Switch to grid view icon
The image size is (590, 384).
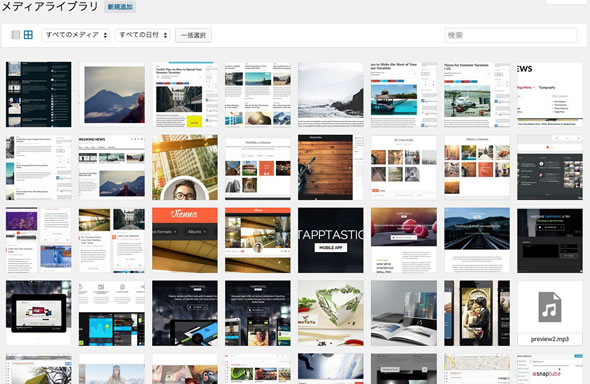pos(28,35)
